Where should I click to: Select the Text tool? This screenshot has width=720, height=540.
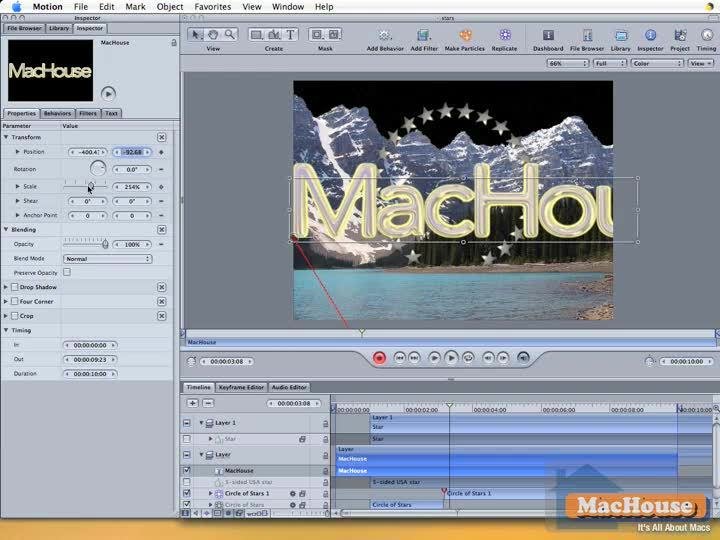pyautogui.click(x=290, y=34)
